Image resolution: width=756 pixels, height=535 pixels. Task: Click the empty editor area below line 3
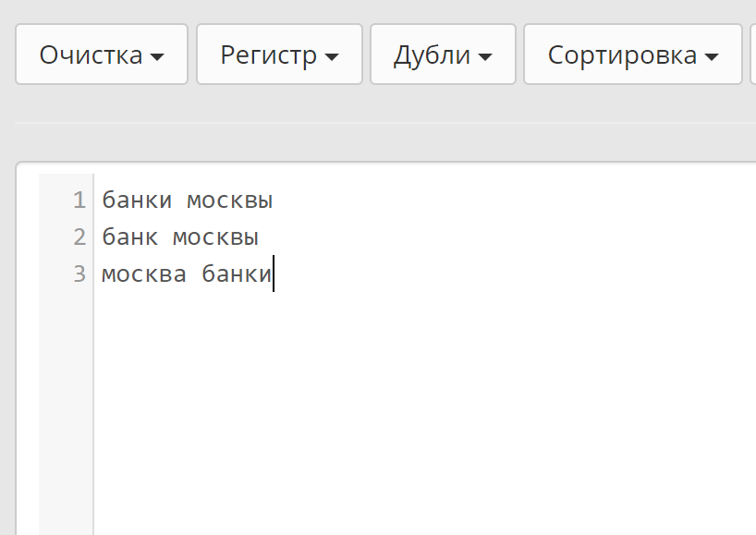point(416,407)
